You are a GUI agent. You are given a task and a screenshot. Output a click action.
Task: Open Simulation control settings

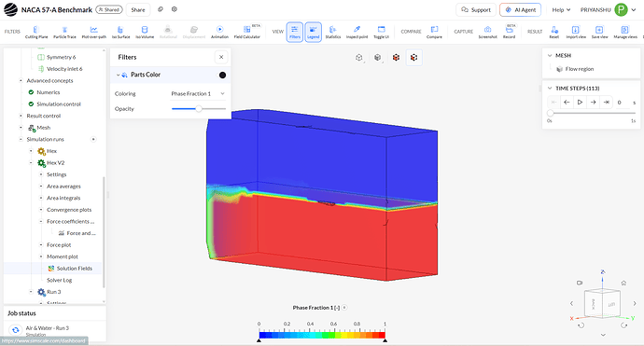pos(59,104)
